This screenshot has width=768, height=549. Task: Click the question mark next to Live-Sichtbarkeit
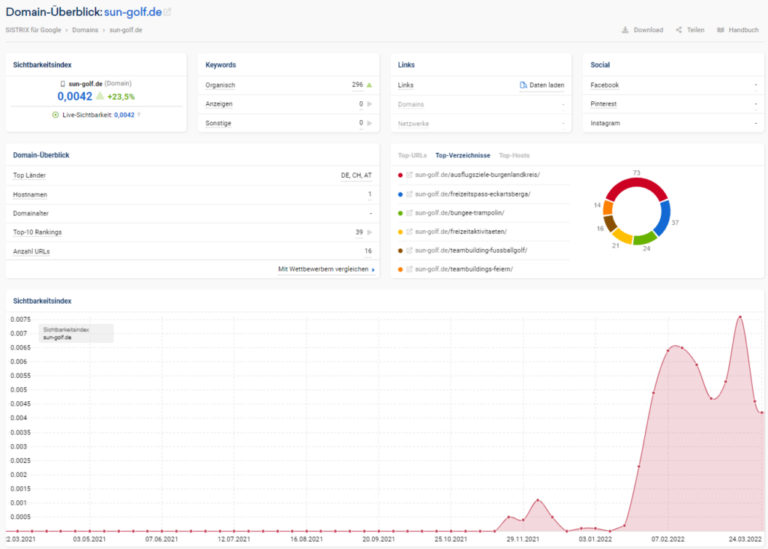(x=139, y=115)
